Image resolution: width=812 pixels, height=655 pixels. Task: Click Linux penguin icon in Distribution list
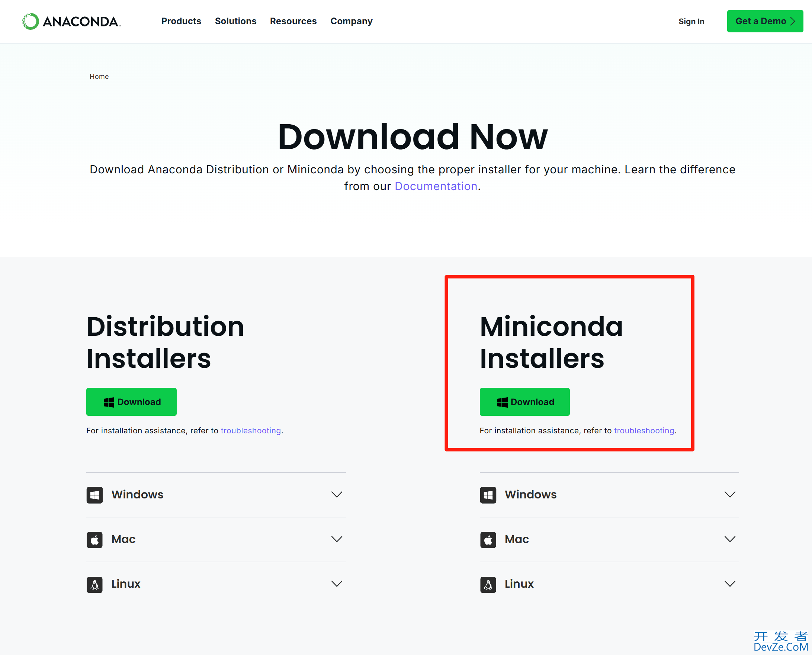[95, 584]
